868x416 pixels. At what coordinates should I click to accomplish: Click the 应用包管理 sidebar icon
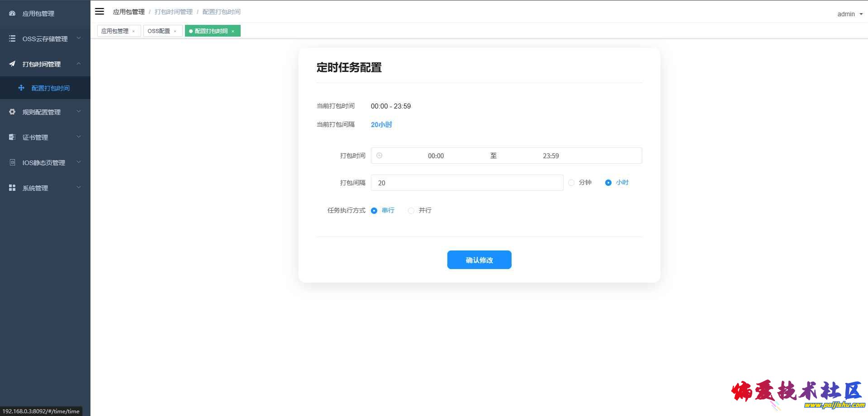pos(12,14)
